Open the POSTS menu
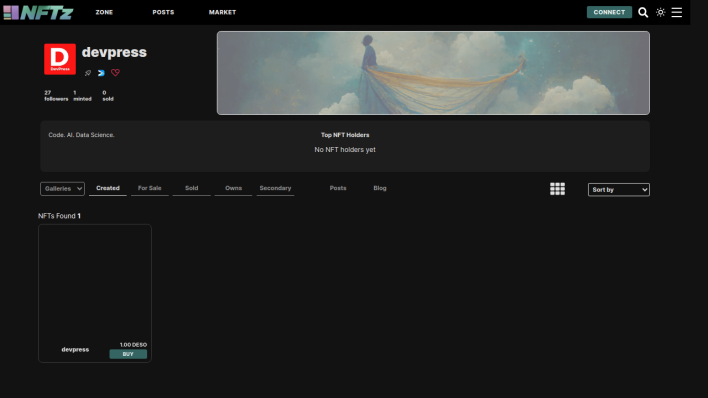This screenshot has width=708, height=398. click(163, 12)
